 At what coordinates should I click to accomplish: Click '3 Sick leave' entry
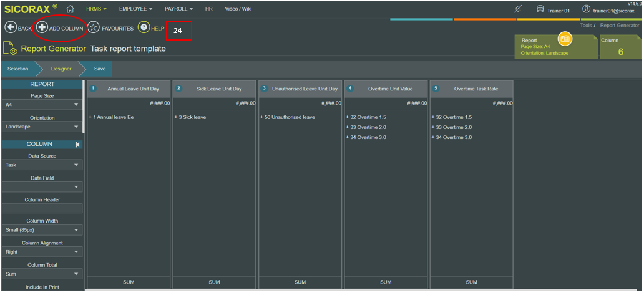[x=190, y=117]
